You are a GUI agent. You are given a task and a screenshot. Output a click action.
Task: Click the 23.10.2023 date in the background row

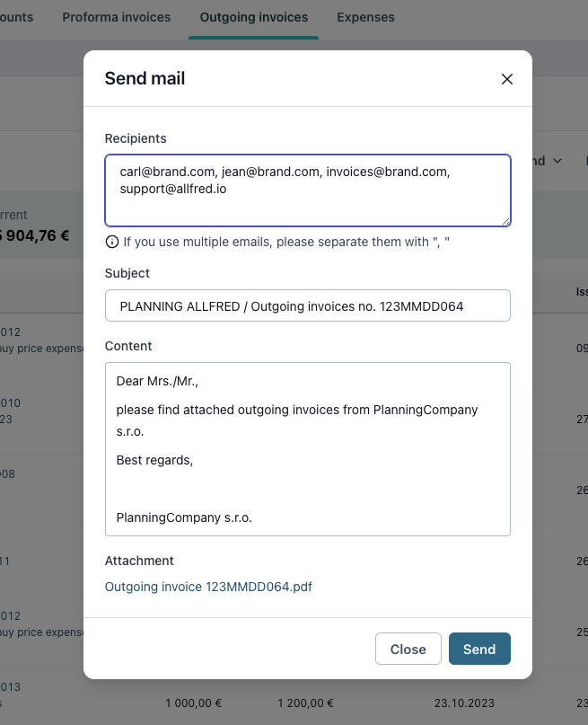coord(464,703)
